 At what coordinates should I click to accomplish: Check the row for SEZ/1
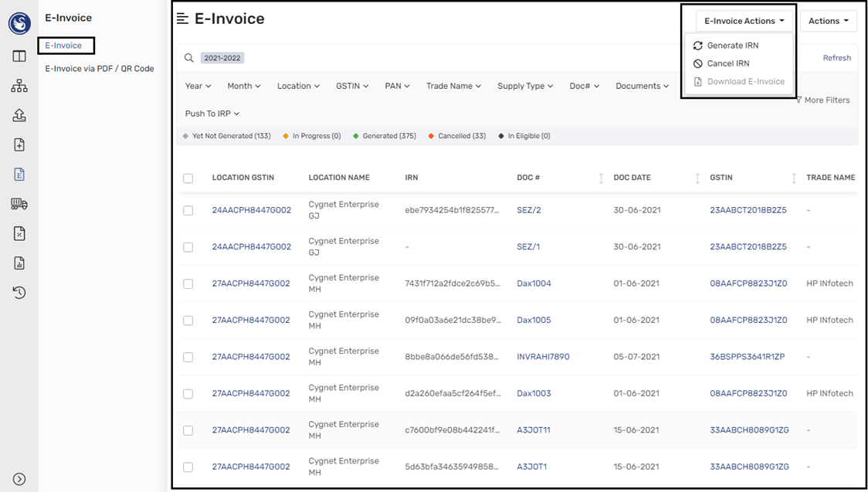tap(188, 247)
